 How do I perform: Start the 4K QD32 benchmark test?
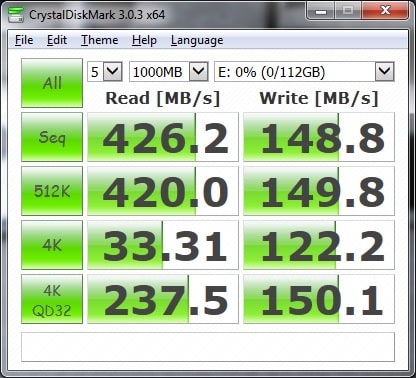(52, 299)
